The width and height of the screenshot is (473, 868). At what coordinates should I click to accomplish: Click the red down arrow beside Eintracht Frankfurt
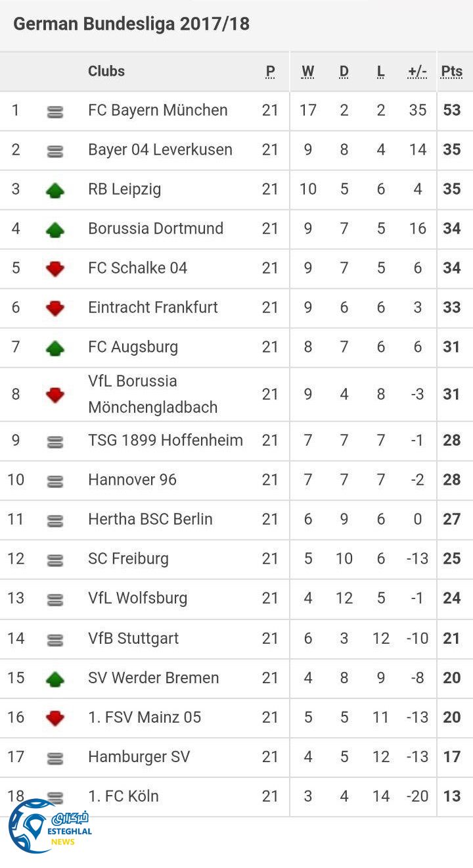tap(55, 308)
